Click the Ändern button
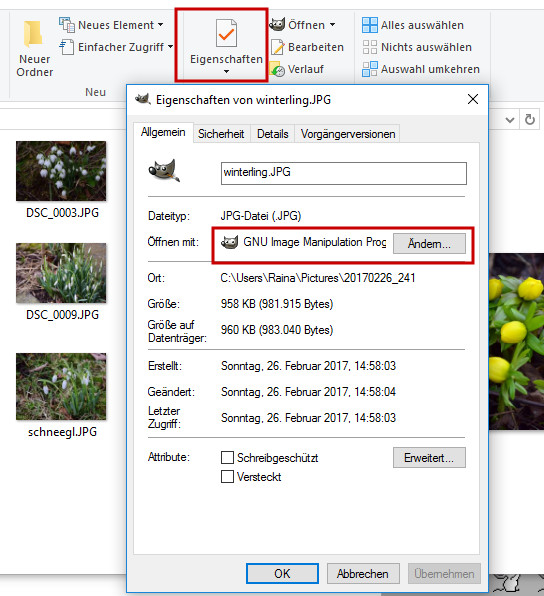The height and width of the screenshot is (596, 544). [x=429, y=243]
